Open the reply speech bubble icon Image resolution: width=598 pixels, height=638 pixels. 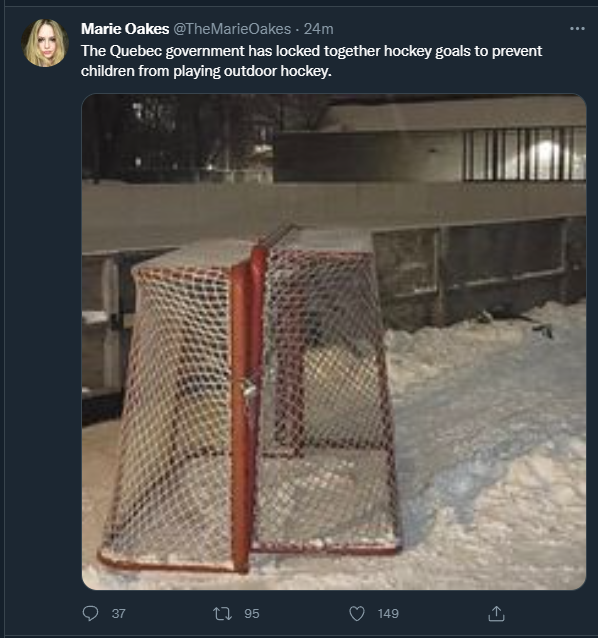coord(90,613)
